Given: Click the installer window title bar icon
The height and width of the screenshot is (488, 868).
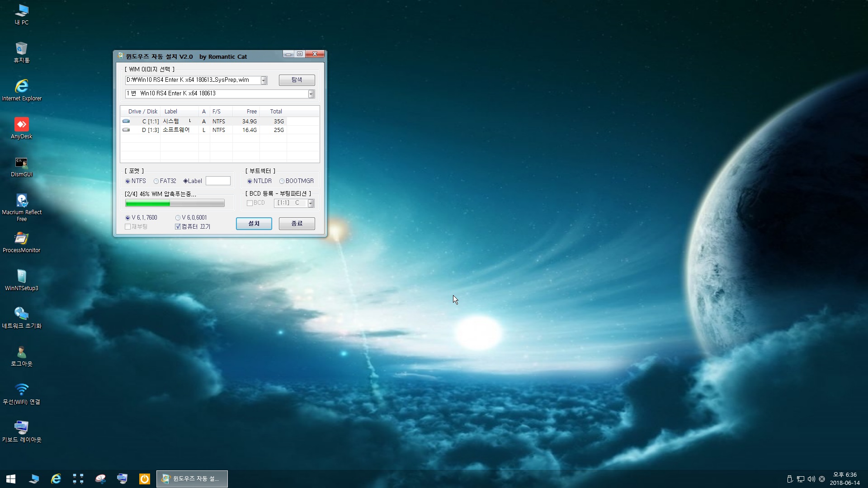Looking at the screenshot, I should (x=120, y=56).
